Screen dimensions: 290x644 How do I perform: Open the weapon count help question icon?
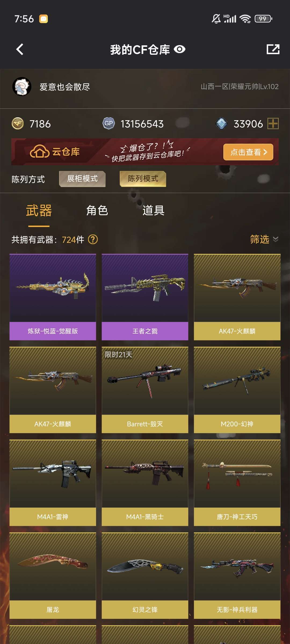[93, 239]
